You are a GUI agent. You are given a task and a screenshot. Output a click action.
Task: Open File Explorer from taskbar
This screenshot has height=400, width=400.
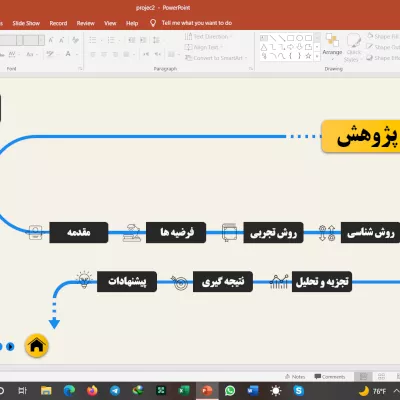point(46,390)
